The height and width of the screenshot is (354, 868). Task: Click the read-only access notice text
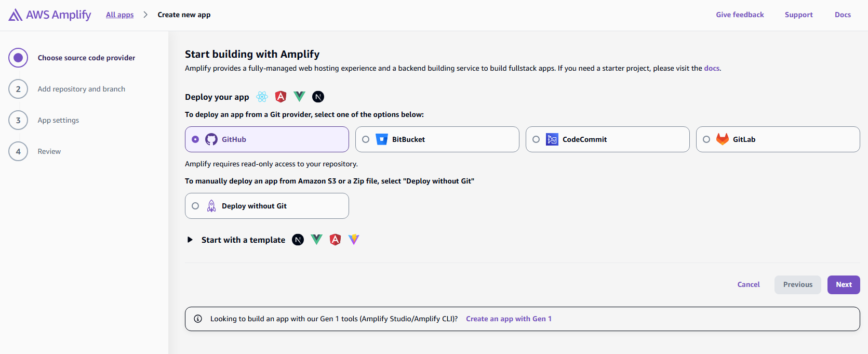pos(271,164)
